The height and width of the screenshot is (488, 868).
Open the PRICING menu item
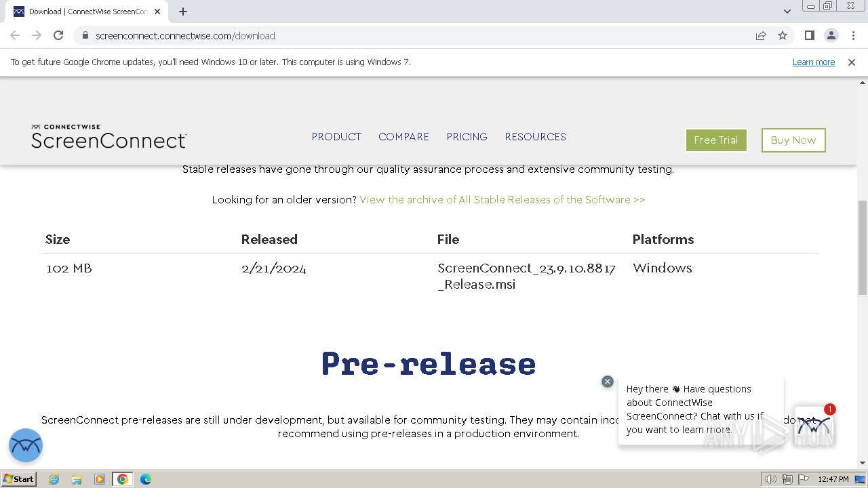(467, 136)
